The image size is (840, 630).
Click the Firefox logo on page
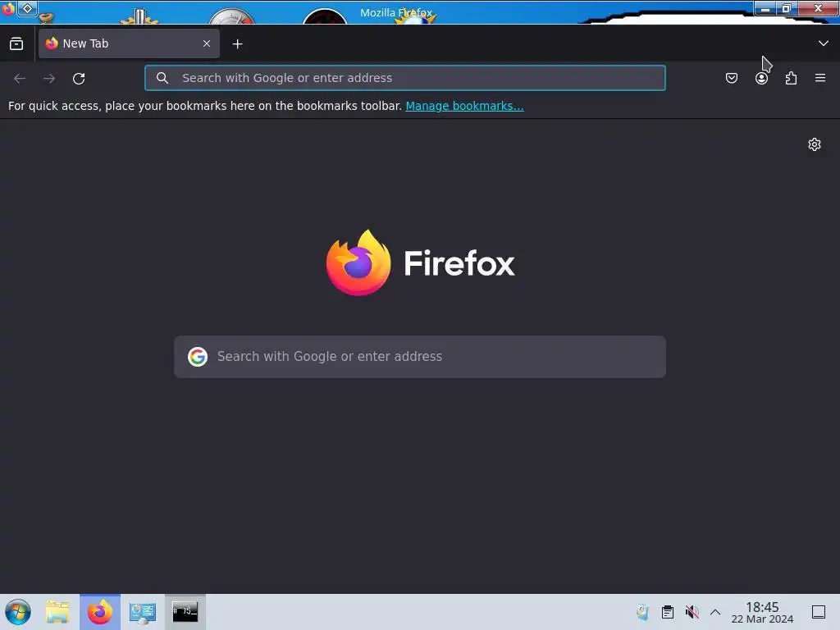pyautogui.click(x=421, y=262)
